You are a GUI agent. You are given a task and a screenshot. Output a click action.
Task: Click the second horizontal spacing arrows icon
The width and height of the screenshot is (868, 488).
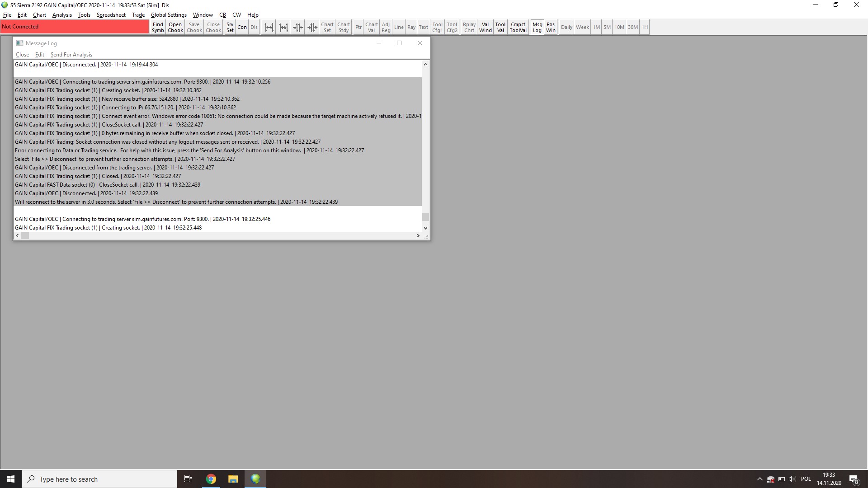(x=283, y=28)
